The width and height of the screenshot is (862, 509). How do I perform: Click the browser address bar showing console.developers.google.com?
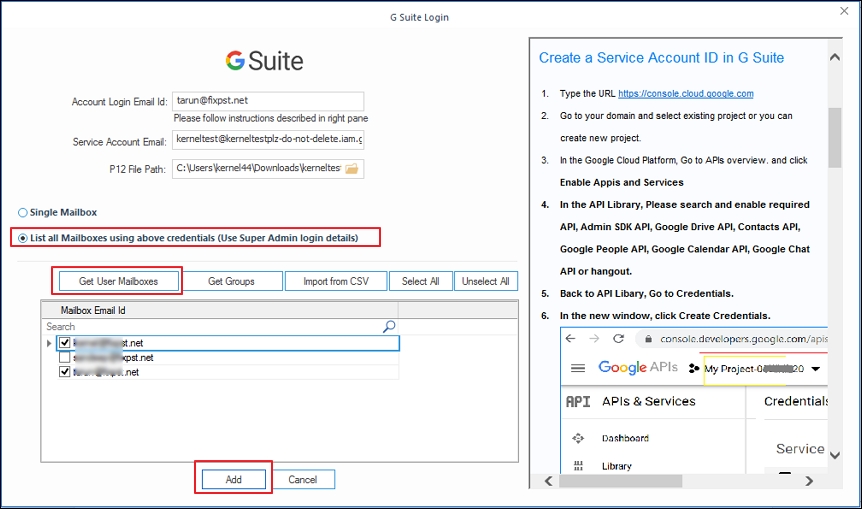point(731,339)
